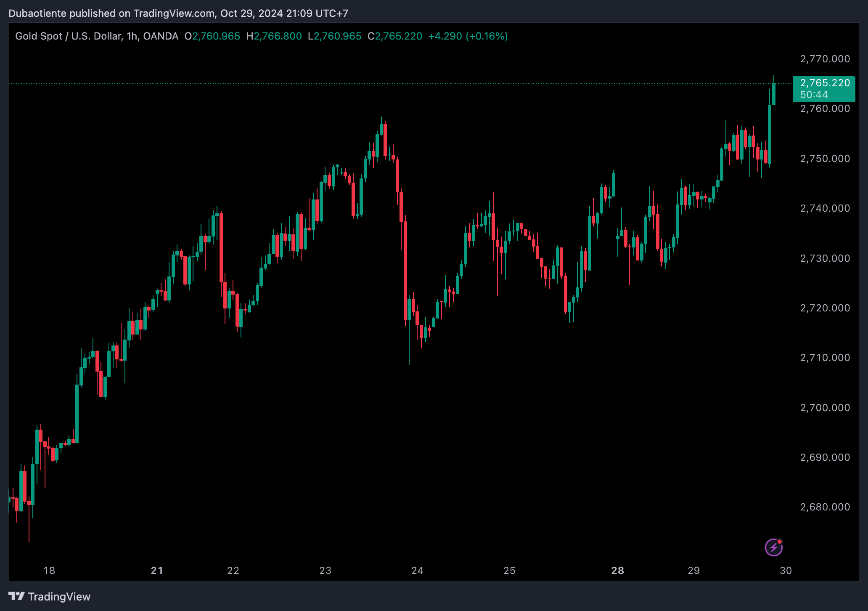Click the 2,680.000 price axis label

click(x=825, y=507)
